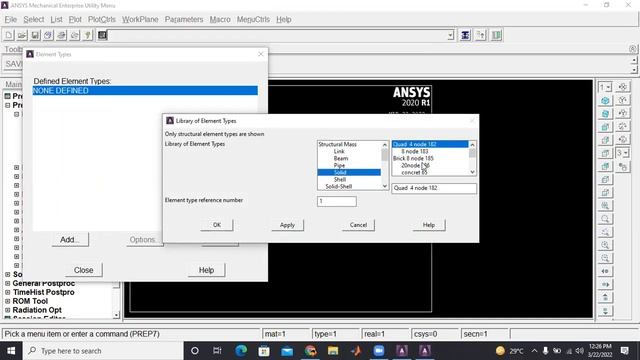Open the Contact Manager toolbar icon
640x360 pixels.
click(496, 35)
